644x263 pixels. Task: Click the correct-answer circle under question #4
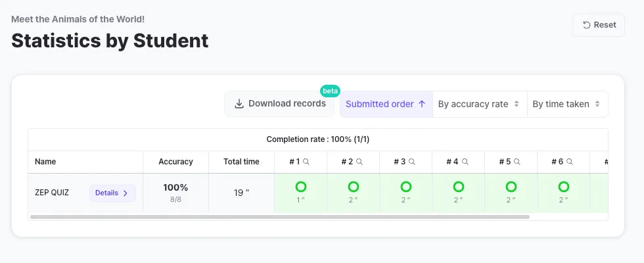coord(459,187)
